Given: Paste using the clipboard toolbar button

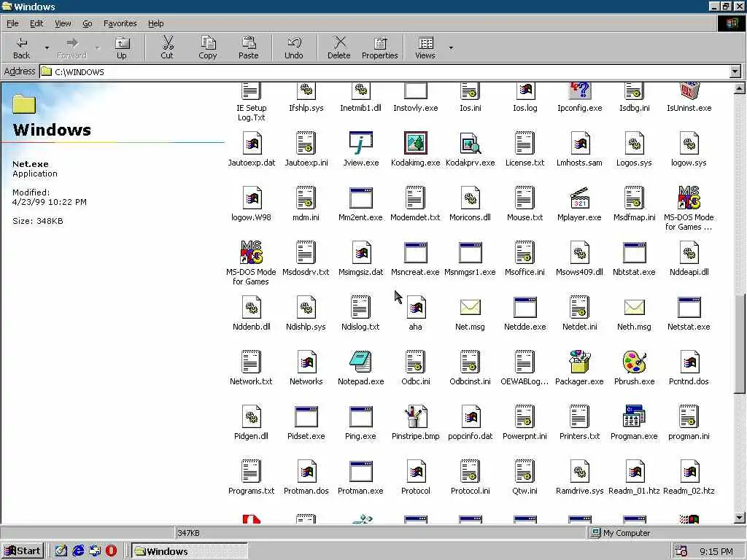Looking at the screenshot, I should pyautogui.click(x=248, y=47).
